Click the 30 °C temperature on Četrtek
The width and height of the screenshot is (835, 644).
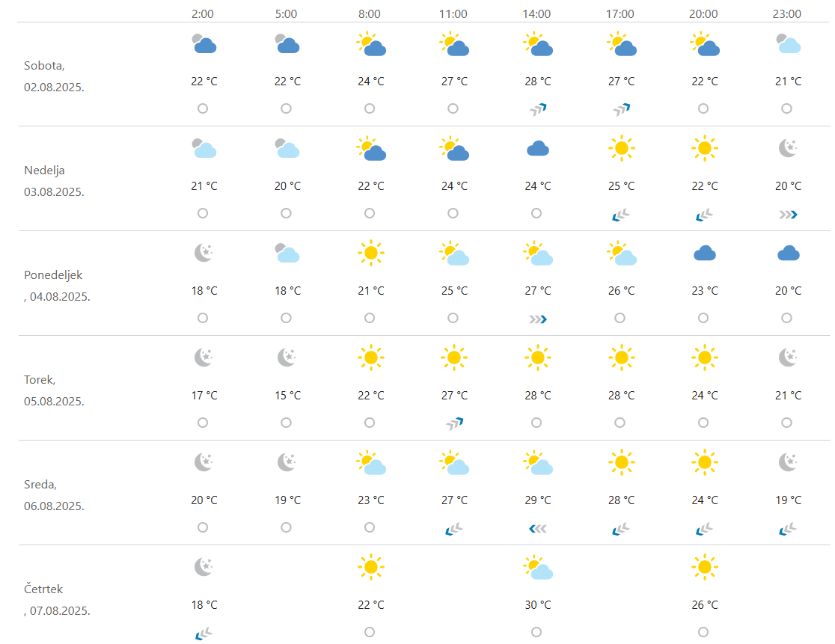[x=538, y=604]
